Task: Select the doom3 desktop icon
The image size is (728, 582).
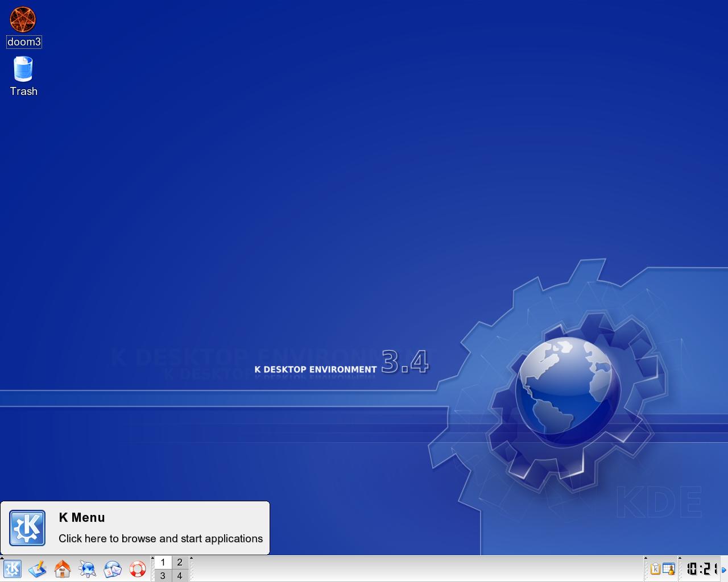Action: (24, 27)
